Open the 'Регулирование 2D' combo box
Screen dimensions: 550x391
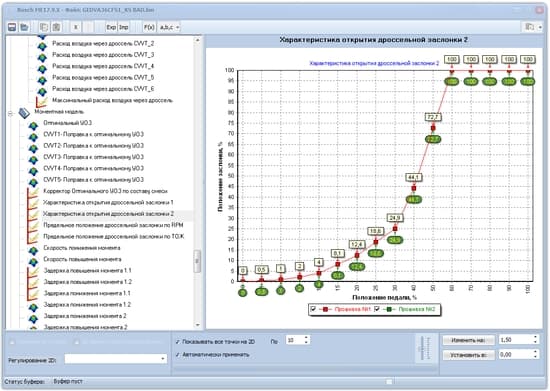(116, 359)
